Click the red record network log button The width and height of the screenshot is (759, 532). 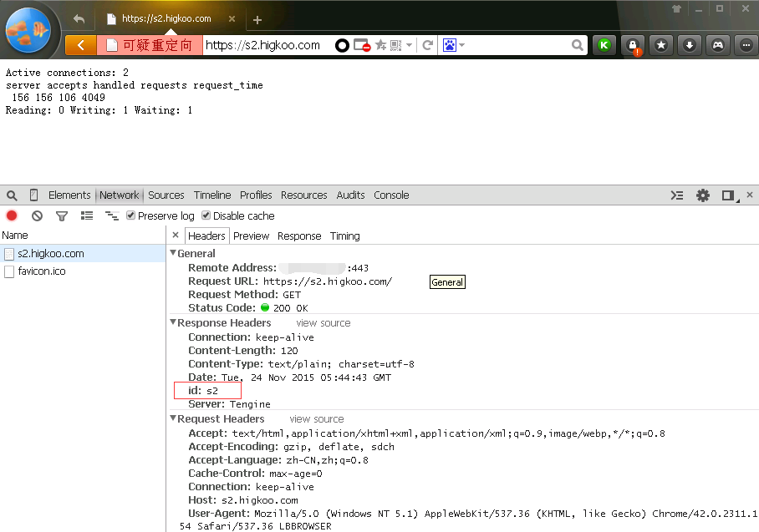point(12,215)
